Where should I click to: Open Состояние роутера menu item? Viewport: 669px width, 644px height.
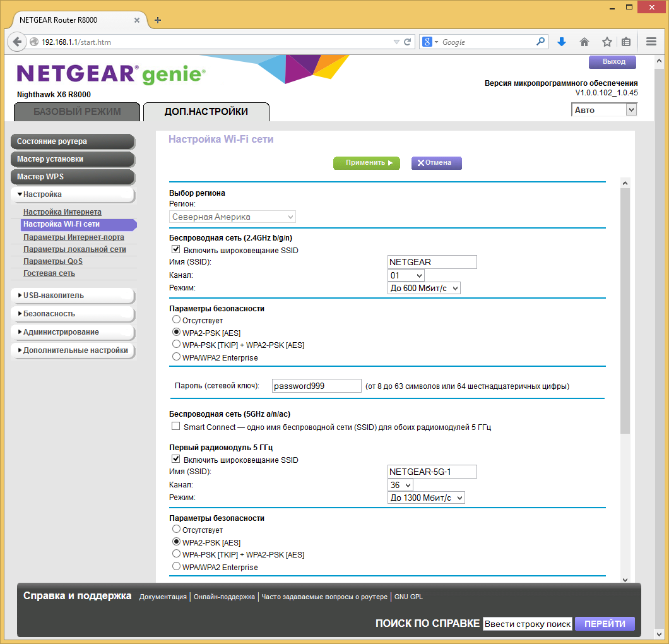pos(73,141)
